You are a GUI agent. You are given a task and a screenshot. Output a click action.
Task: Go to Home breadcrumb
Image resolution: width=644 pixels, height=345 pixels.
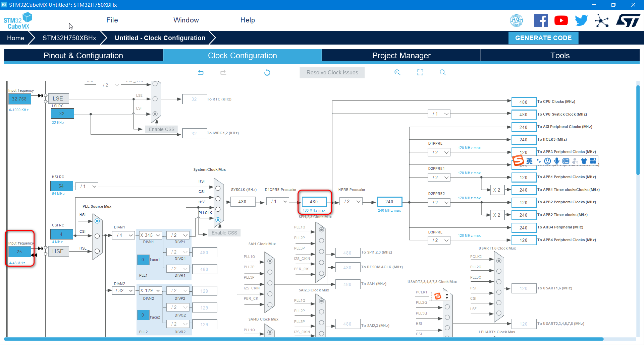[16, 38]
